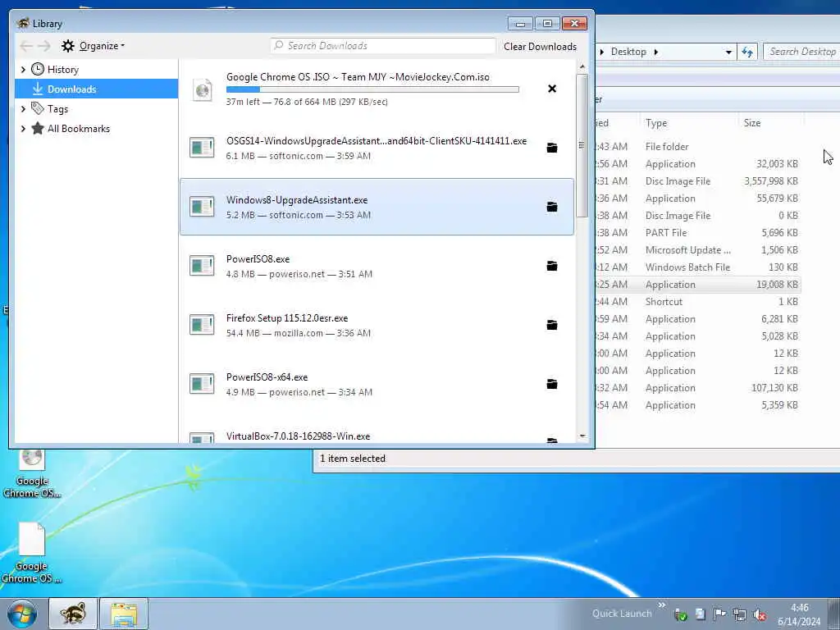Open the Google Chrome OS disc desktop icon
The width and height of the screenshot is (840, 630).
pos(32,474)
